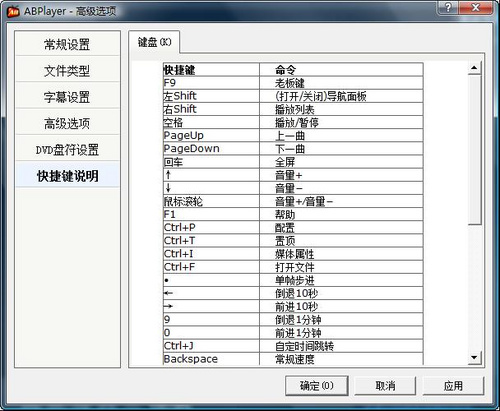Click the ABPlayer app icon in title bar
The width and height of the screenshot is (500, 411).
(x=13, y=12)
